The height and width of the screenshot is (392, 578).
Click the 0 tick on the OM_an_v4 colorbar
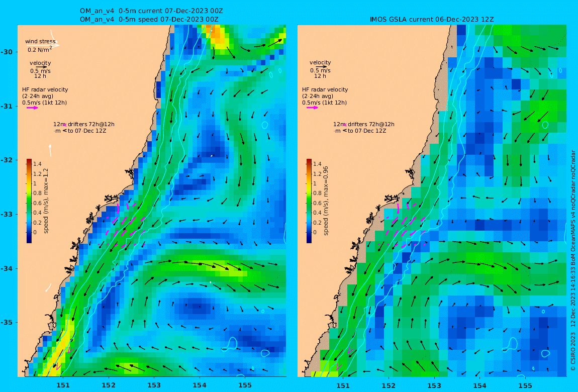pos(35,232)
